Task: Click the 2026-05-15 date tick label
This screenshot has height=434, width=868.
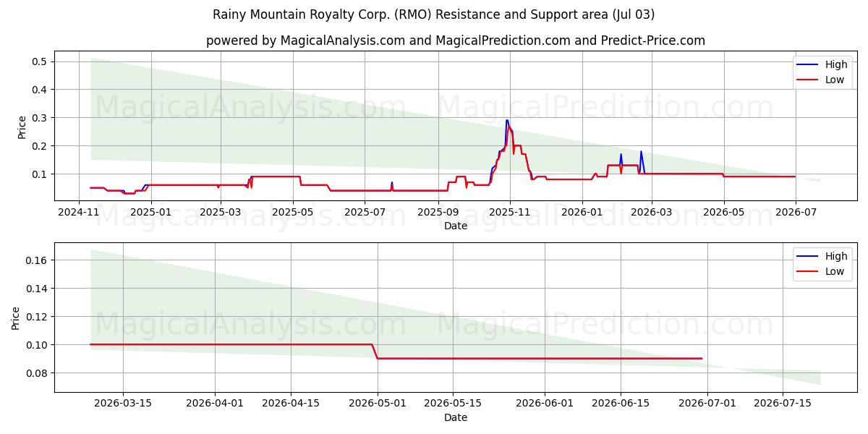Action: click(x=453, y=404)
